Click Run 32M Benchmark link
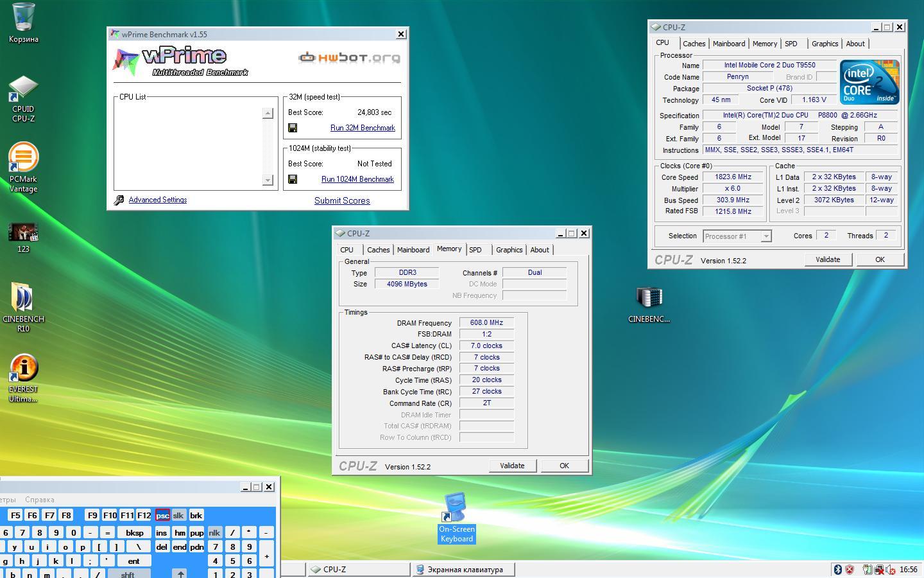 363,128
